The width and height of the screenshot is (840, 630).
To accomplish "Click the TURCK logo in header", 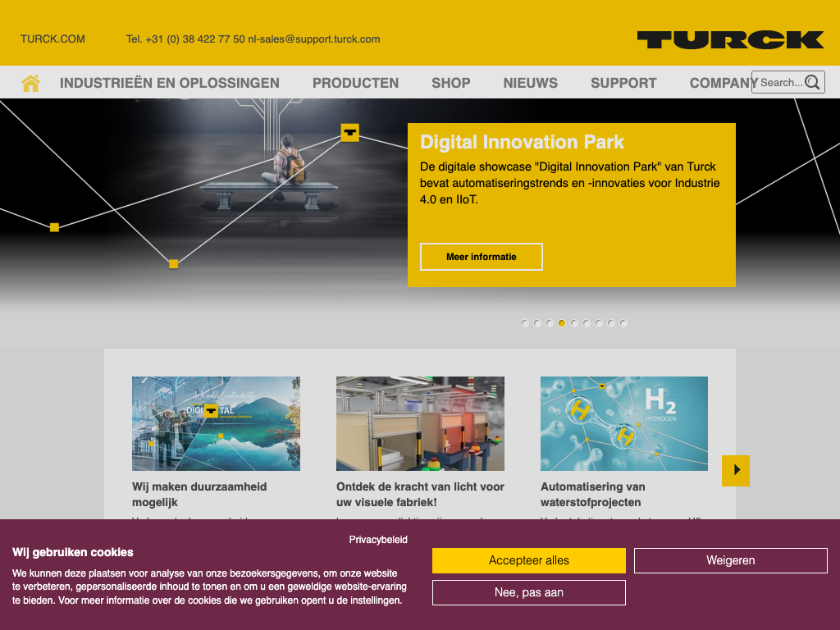I will pos(730,39).
